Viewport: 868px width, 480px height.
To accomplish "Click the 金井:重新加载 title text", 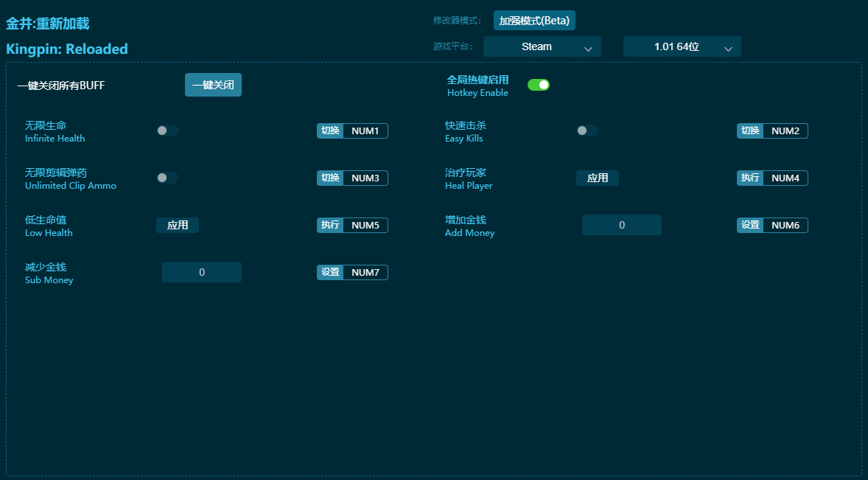I will point(48,24).
